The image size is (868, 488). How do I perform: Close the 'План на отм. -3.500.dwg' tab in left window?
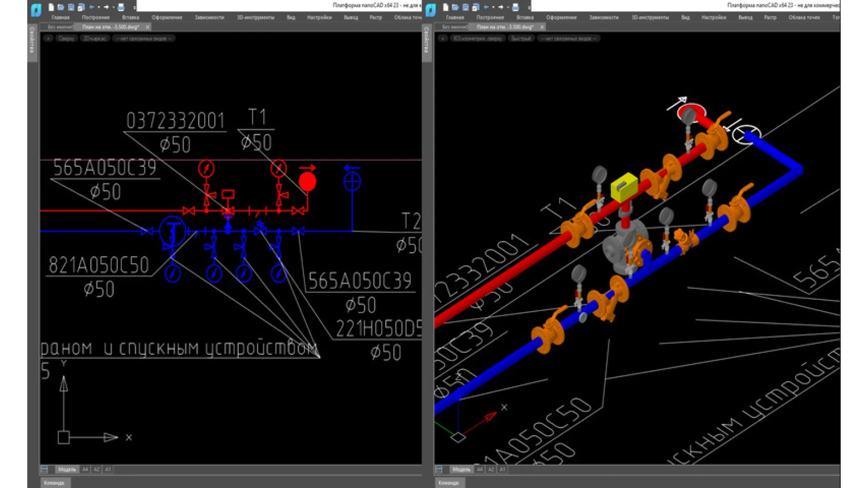coord(147,27)
